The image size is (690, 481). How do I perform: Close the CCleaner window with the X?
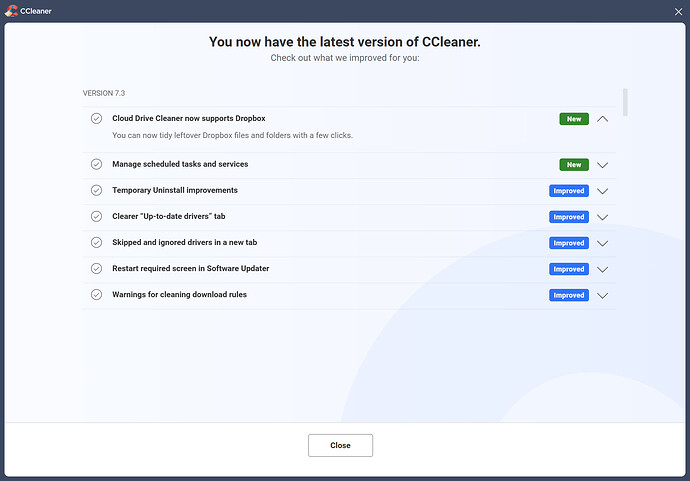coord(677,11)
